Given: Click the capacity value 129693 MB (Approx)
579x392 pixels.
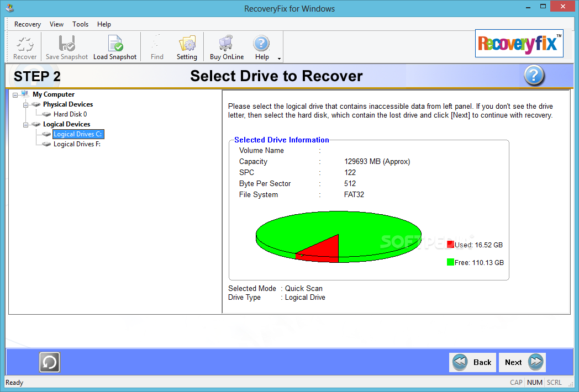Looking at the screenshot, I should point(377,162).
